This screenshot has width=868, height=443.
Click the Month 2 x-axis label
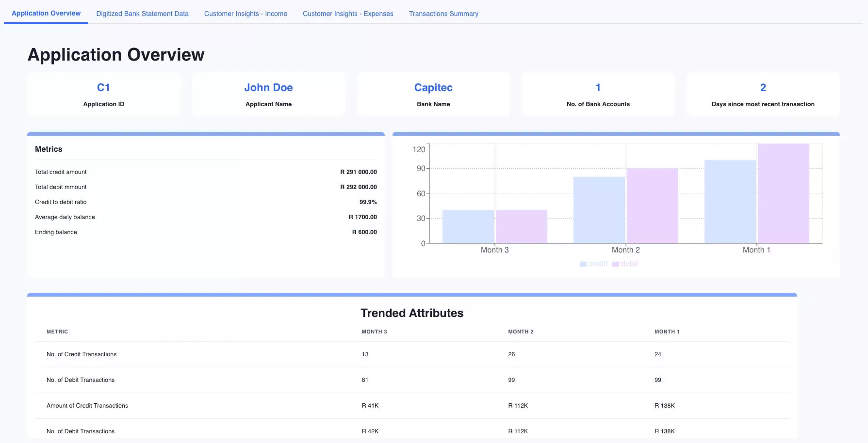[x=625, y=250]
